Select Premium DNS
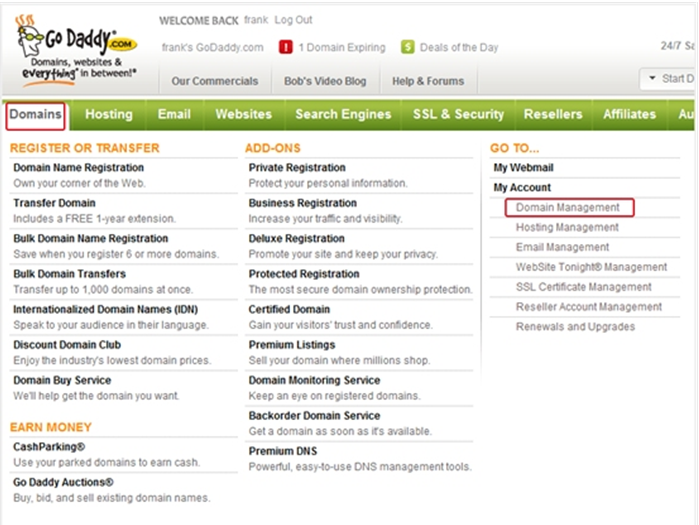 click(x=283, y=451)
